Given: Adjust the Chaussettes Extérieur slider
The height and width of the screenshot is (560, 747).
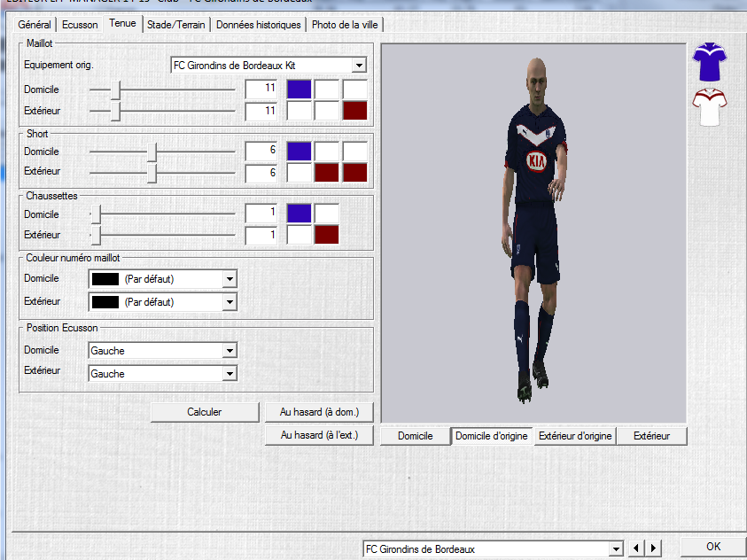Looking at the screenshot, I should pos(97,235).
